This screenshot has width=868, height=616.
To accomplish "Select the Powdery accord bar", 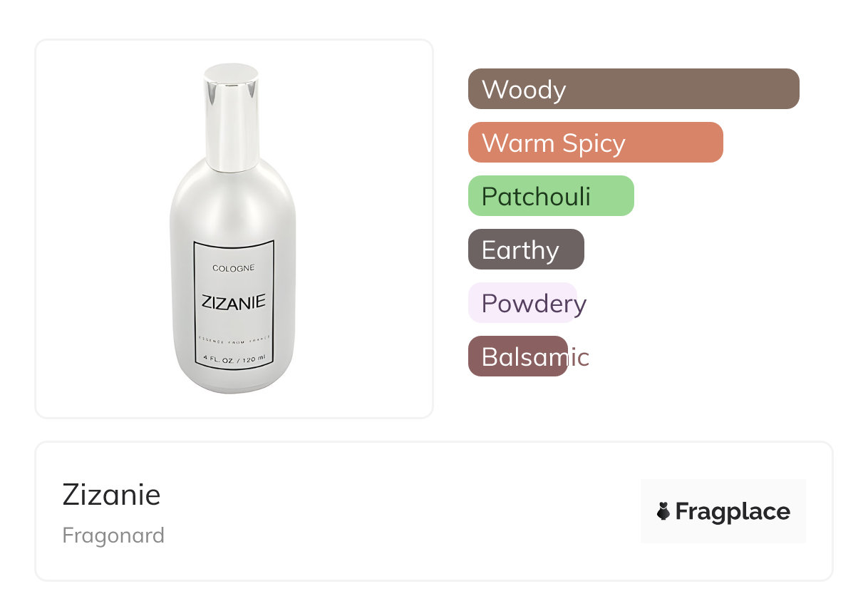I will (x=522, y=303).
